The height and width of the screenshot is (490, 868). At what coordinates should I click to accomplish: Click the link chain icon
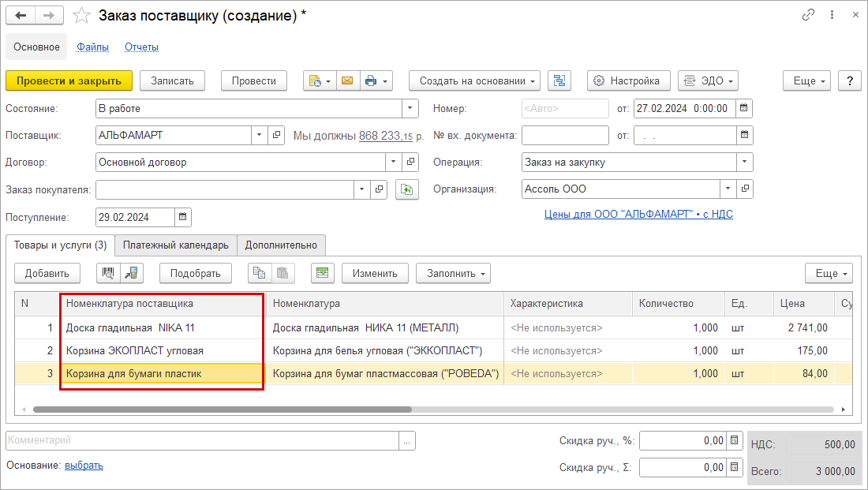coord(808,15)
